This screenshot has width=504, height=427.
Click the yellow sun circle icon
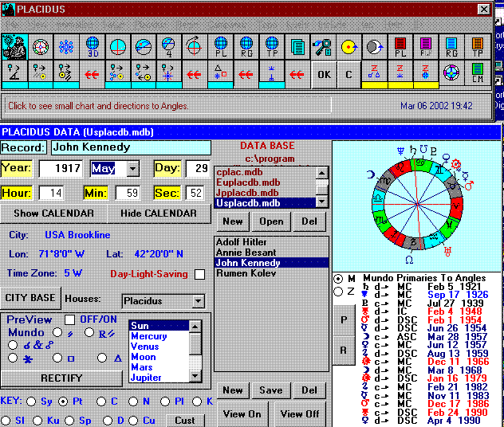coord(348,47)
